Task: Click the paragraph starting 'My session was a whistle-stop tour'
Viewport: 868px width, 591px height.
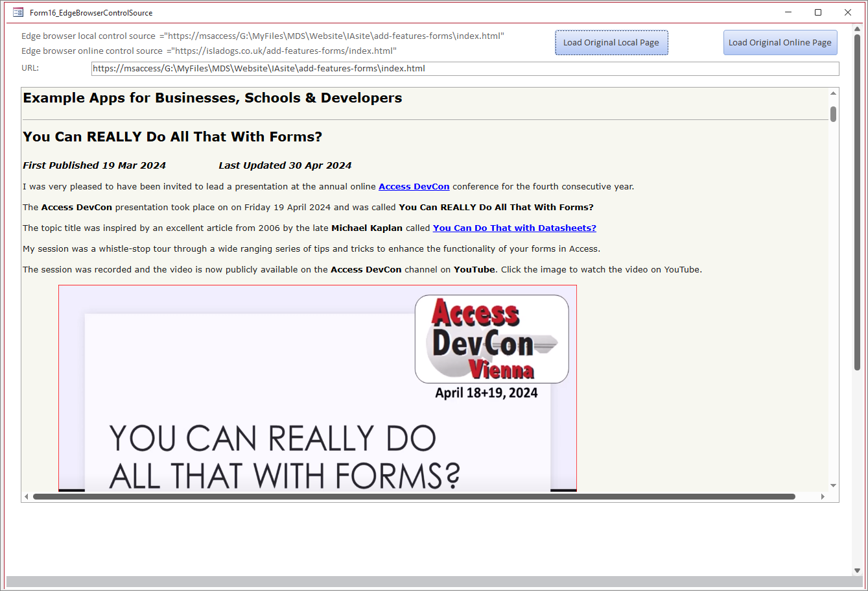Action: [312, 249]
